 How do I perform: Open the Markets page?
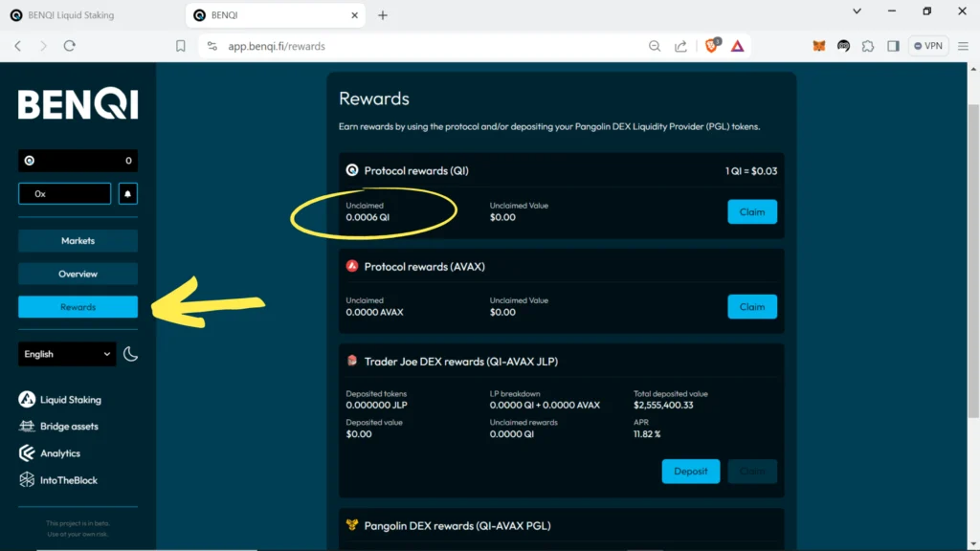tap(78, 241)
